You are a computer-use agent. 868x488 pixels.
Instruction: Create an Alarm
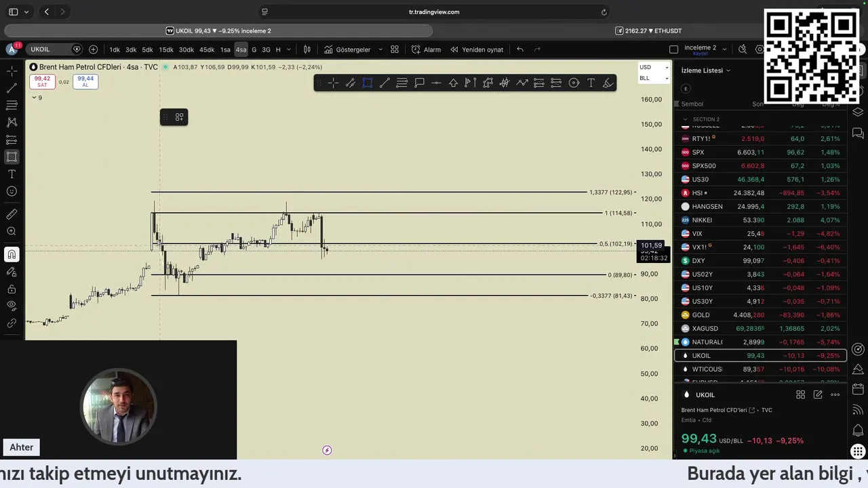pos(426,49)
